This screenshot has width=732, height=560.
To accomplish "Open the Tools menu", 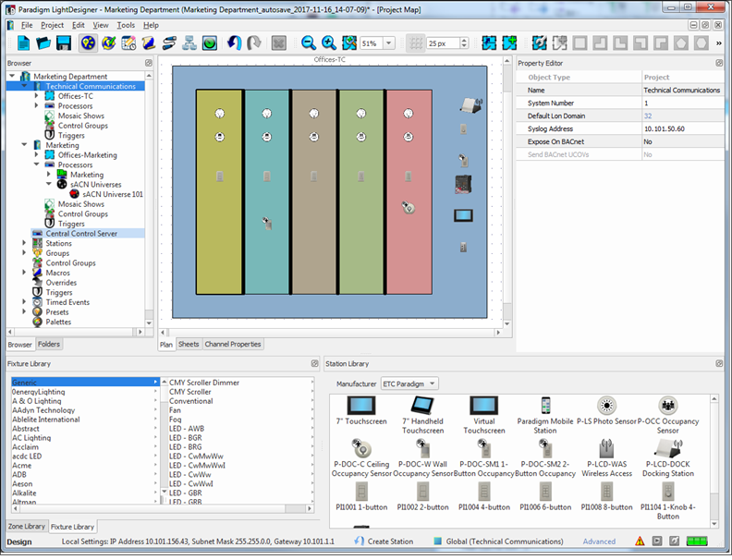I will (126, 25).
